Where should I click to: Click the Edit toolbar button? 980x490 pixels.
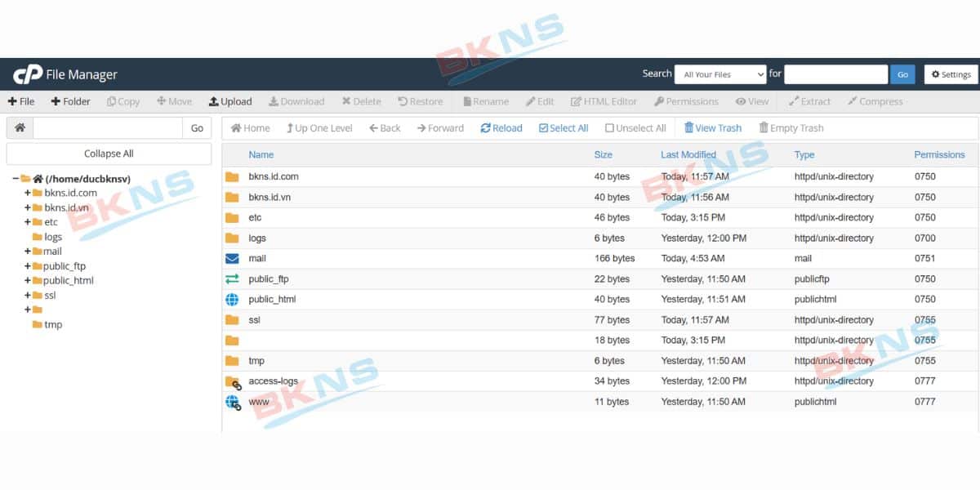[540, 101]
